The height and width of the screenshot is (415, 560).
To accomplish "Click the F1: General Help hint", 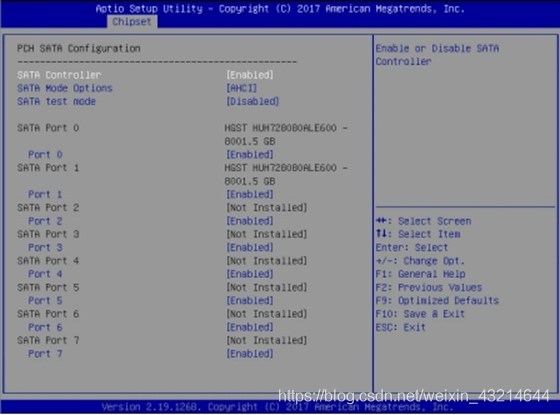I will pos(420,274).
